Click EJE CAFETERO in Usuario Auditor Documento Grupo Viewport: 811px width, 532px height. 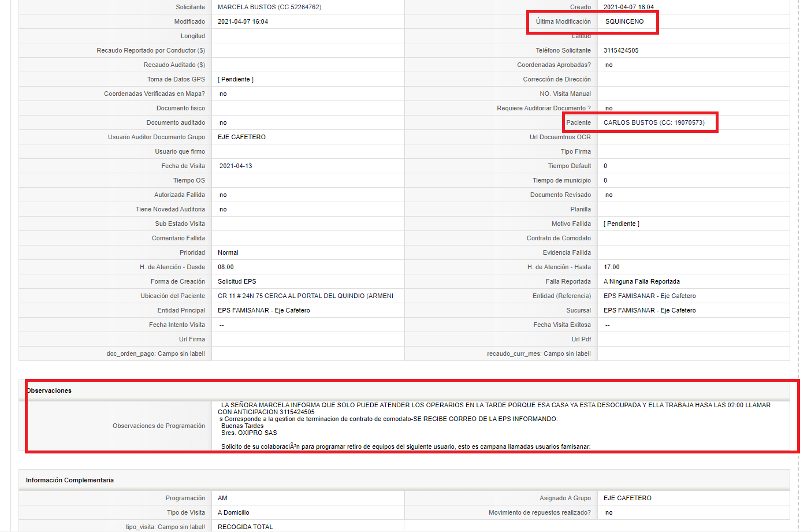tap(241, 137)
